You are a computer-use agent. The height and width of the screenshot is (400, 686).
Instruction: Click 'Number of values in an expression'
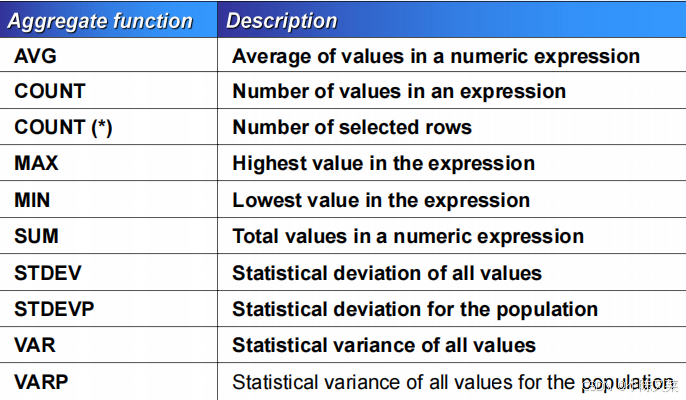coord(399,91)
